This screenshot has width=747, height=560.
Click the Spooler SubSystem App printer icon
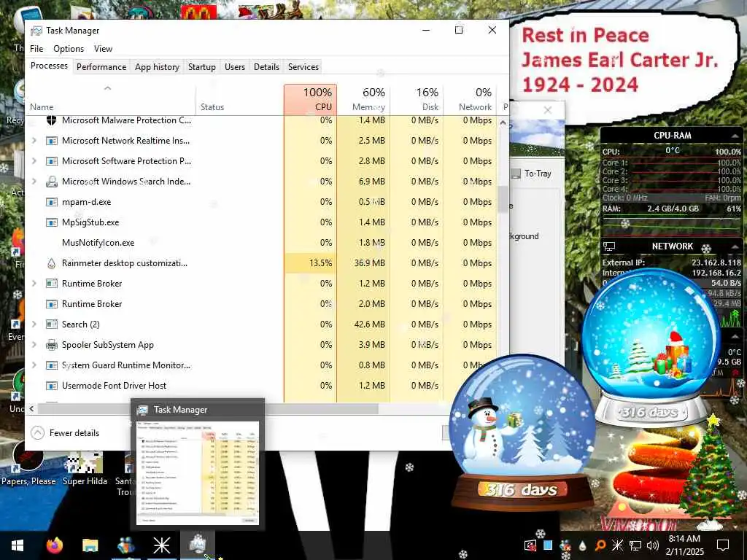(x=52, y=345)
